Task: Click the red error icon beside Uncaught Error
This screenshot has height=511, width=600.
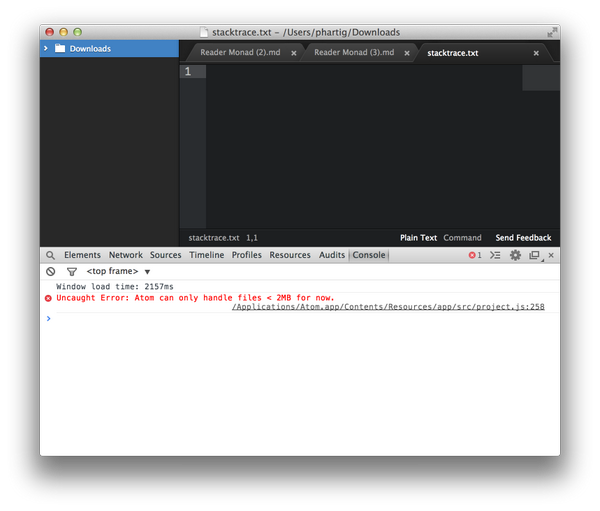Action: [48, 298]
